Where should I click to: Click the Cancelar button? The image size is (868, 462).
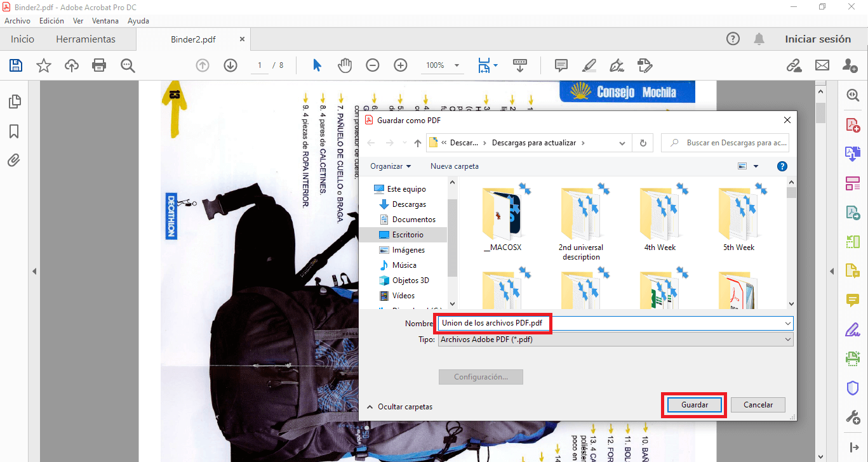click(758, 405)
